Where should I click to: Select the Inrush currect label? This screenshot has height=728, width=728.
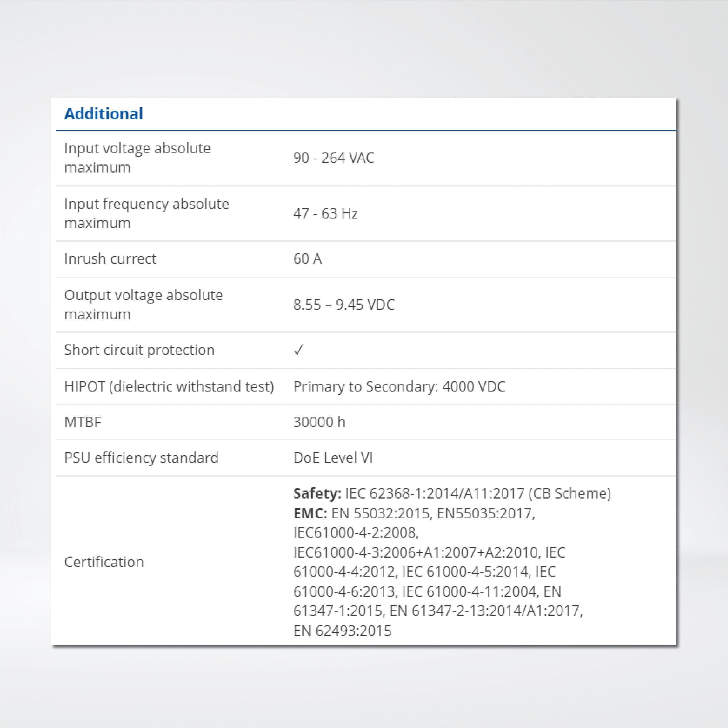pos(110,259)
